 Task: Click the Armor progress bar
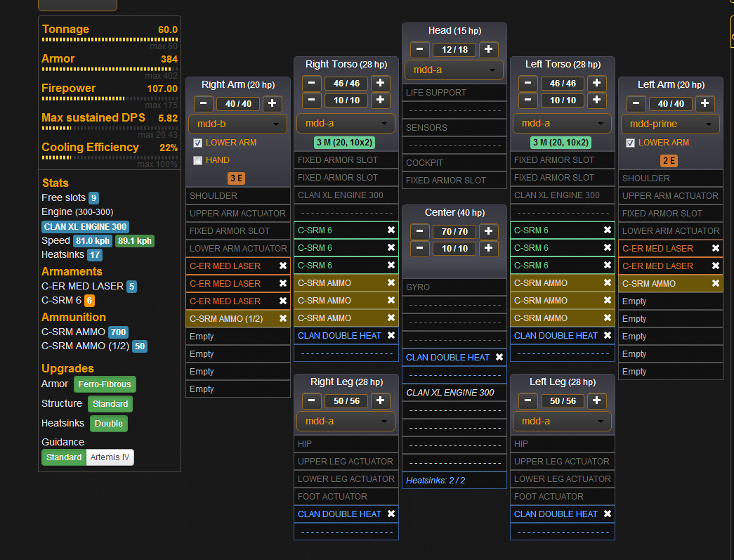point(110,70)
